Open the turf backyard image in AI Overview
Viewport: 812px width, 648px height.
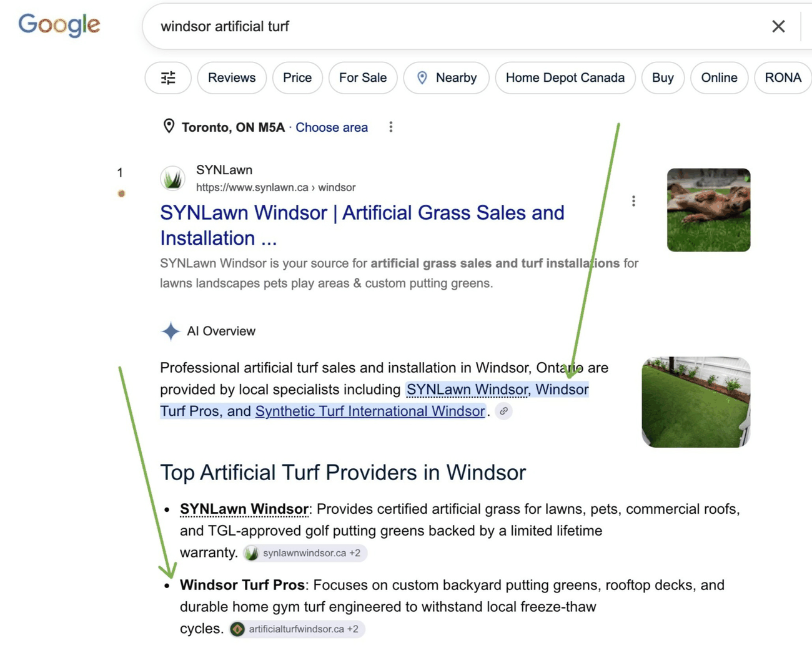[x=696, y=402]
